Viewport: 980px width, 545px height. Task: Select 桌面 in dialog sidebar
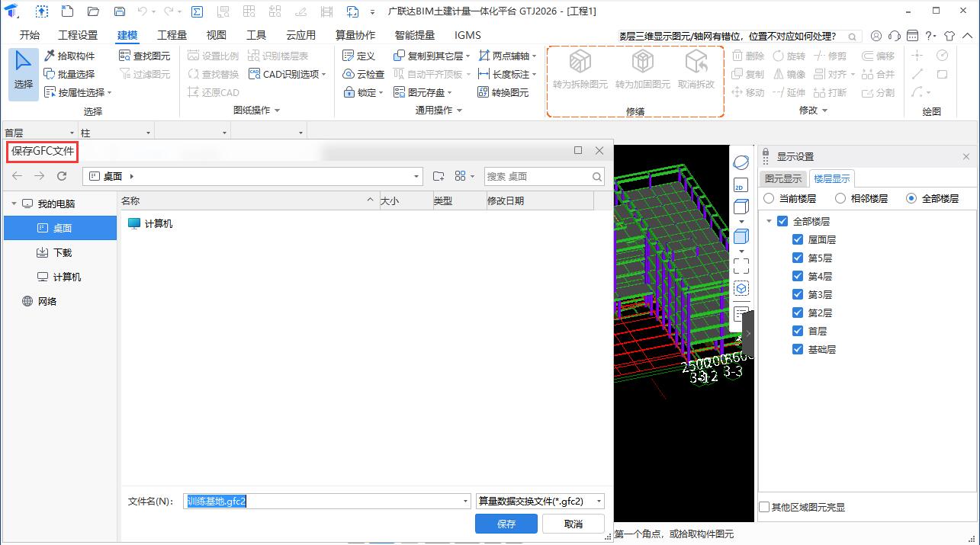pyautogui.click(x=60, y=228)
